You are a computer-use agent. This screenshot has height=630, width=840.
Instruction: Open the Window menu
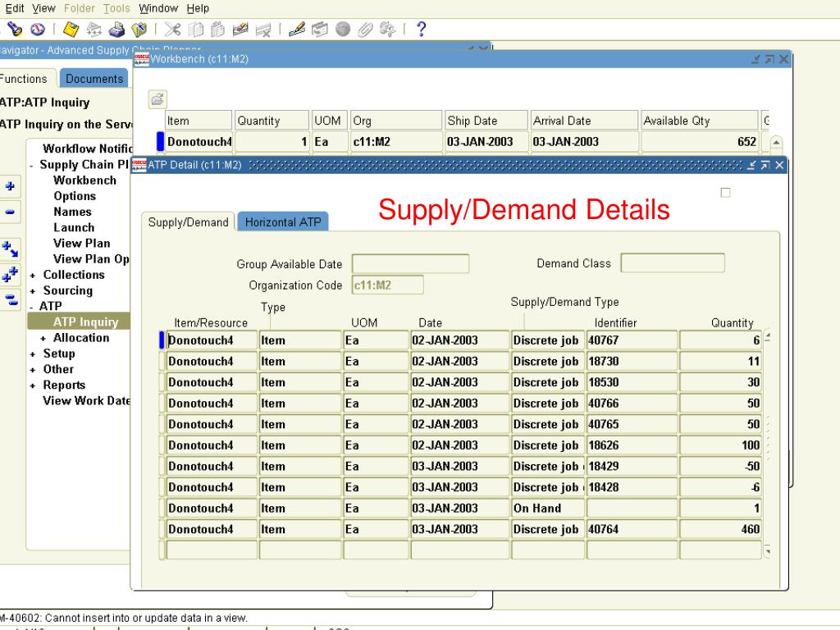click(158, 8)
